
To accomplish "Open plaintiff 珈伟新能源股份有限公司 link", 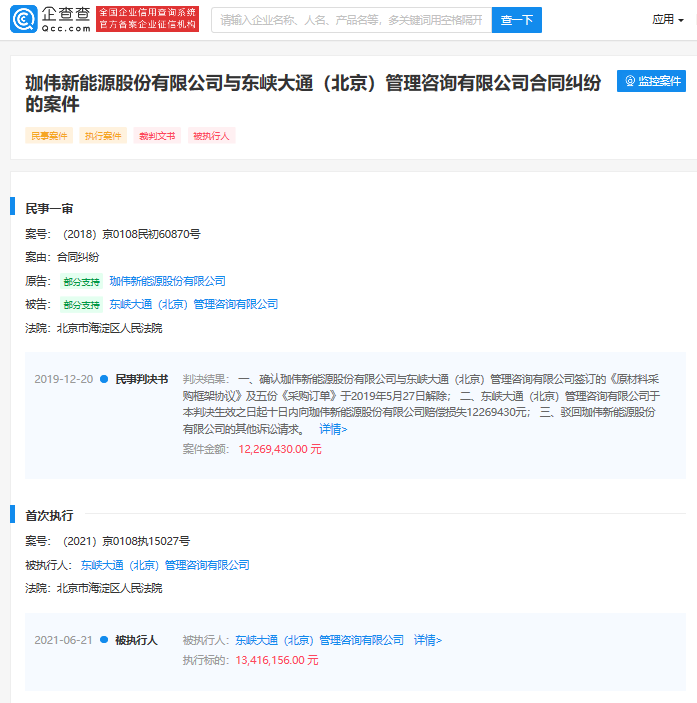I will coord(167,281).
